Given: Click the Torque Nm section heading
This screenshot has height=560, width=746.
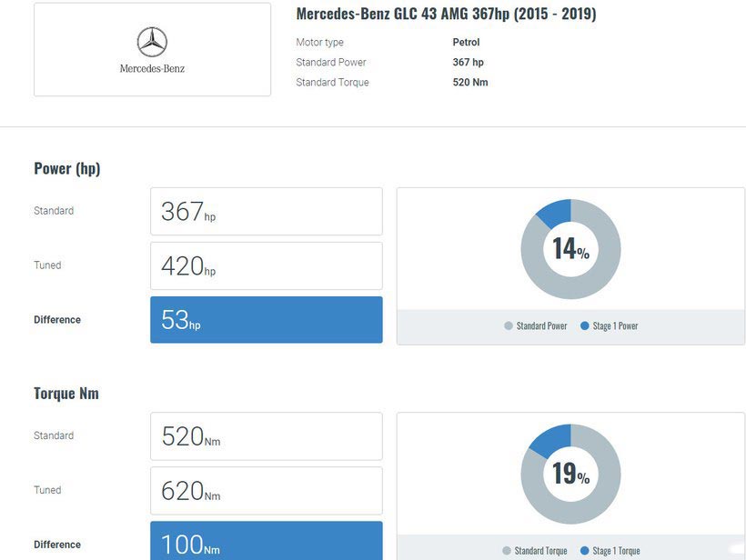Looking at the screenshot, I should [66, 394].
